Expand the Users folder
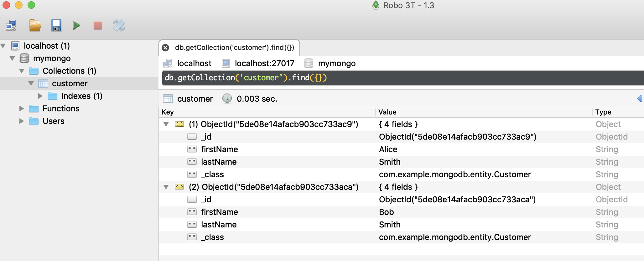The height and width of the screenshot is (261, 644). (x=22, y=121)
